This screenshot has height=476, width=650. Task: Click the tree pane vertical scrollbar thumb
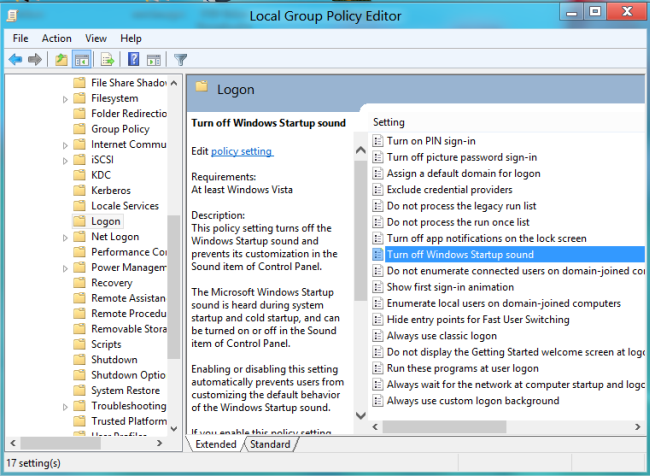point(174,287)
